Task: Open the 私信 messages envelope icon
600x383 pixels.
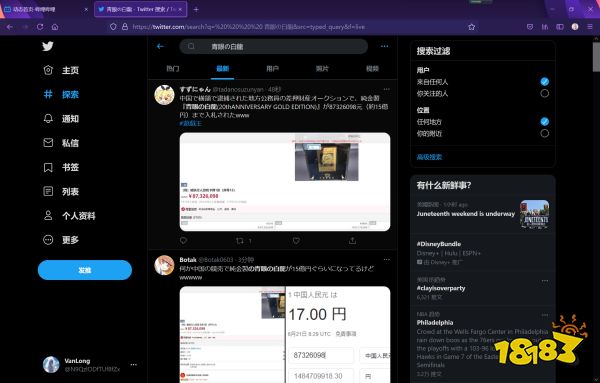Action: click(x=48, y=143)
